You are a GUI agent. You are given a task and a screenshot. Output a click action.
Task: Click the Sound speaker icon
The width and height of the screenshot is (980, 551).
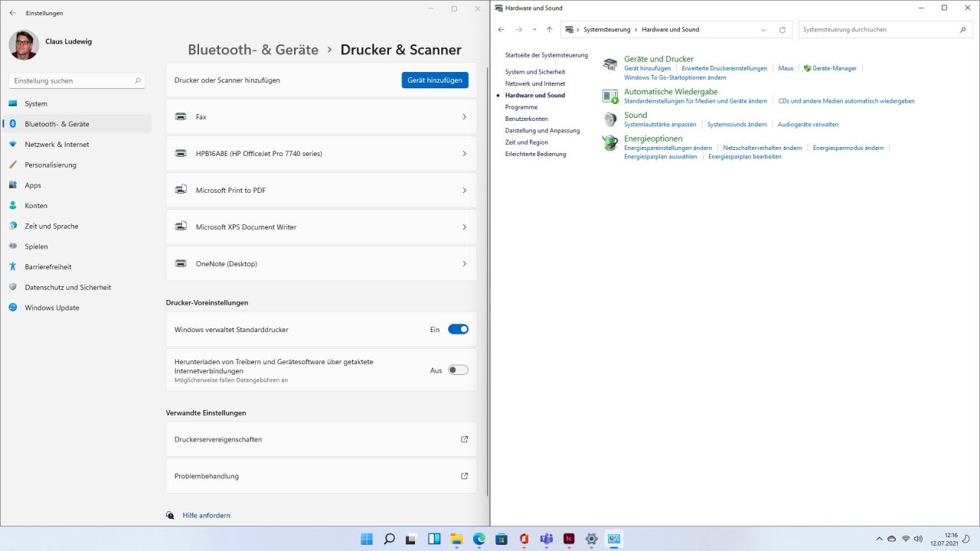(x=610, y=119)
